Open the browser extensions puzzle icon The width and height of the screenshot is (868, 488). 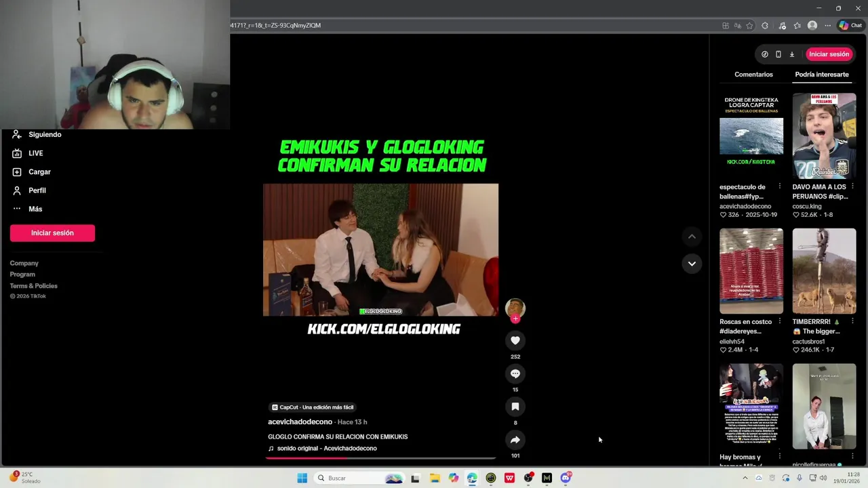point(765,26)
